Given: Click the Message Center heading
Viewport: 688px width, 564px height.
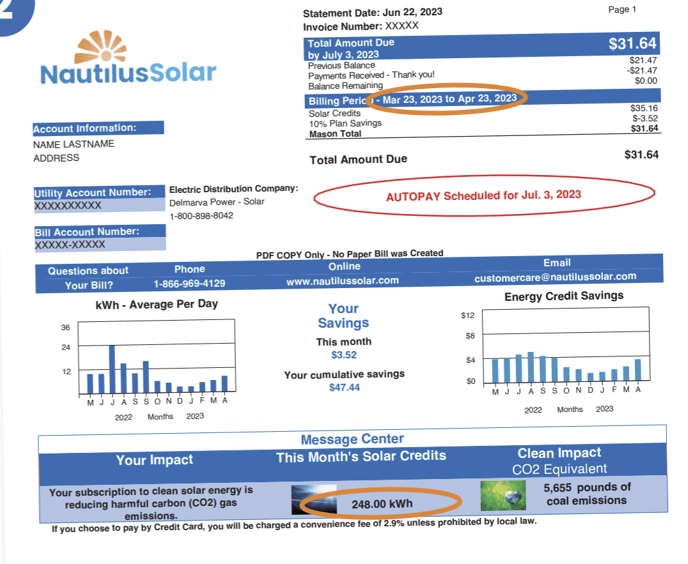Looking at the screenshot, I should coord(352,439).
